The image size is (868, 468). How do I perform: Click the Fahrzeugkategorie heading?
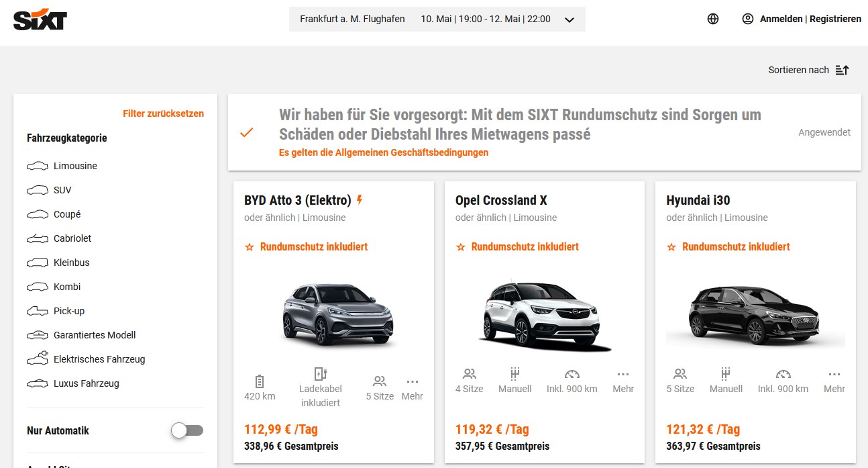[67, 138]
